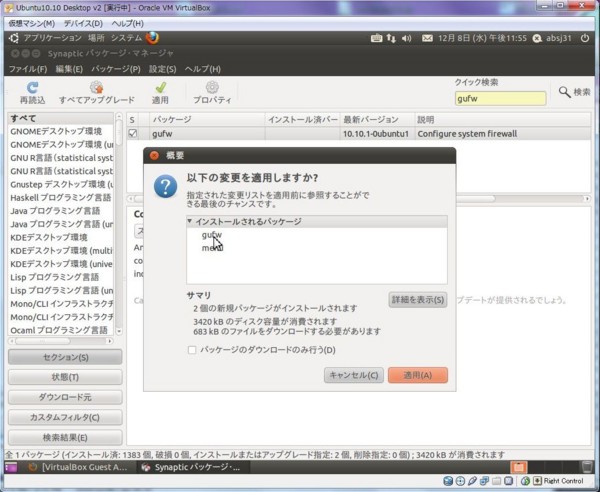Screen dimensions: 600x492
Task: Open VirtualBox デバイス(D) menu
Action: pos(83,24)
